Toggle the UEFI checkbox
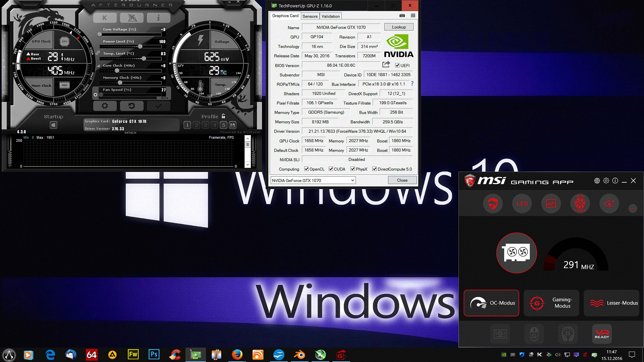This screenshot has width=644, height=362. tap(397, 65)
